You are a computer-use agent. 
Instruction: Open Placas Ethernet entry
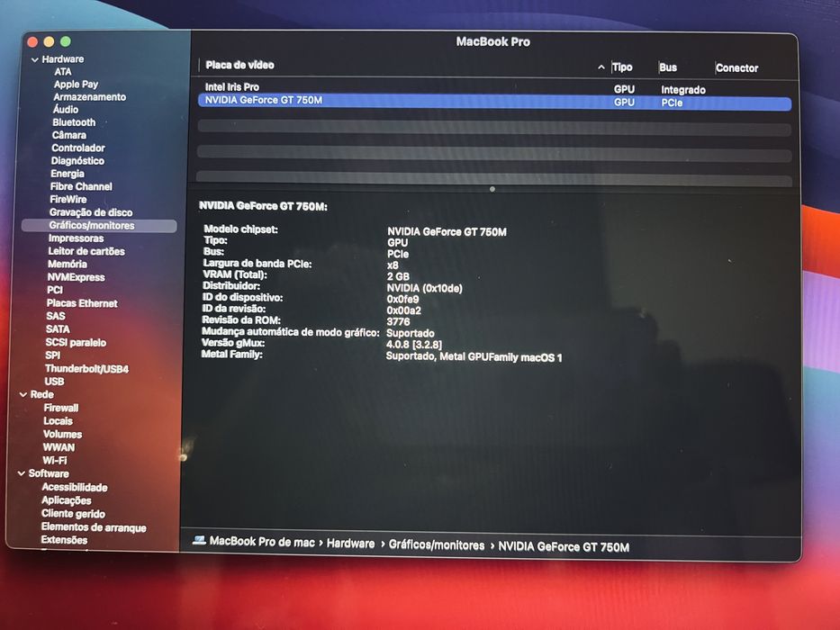point(81,304)
